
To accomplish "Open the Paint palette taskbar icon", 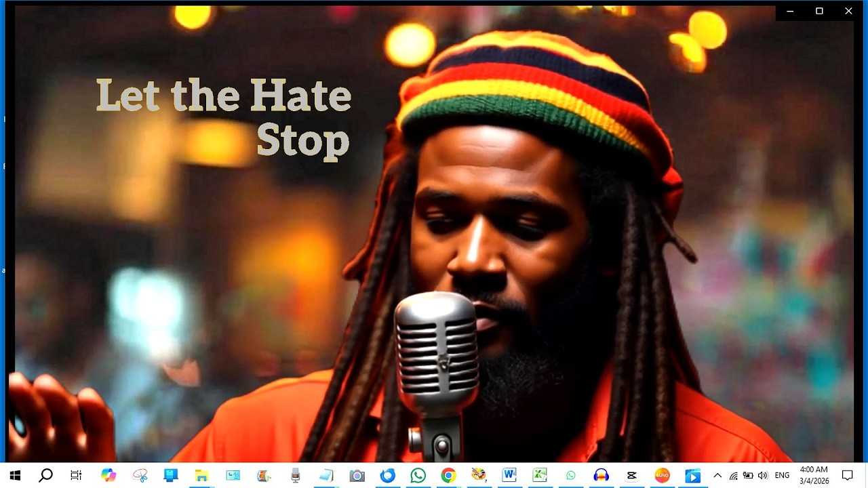I will (x=479, y=475).
